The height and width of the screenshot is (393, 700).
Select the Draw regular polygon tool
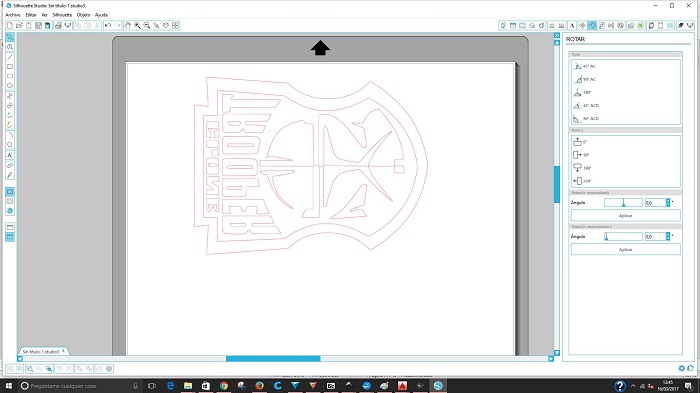pyautogui.click(x=10, y=145)
